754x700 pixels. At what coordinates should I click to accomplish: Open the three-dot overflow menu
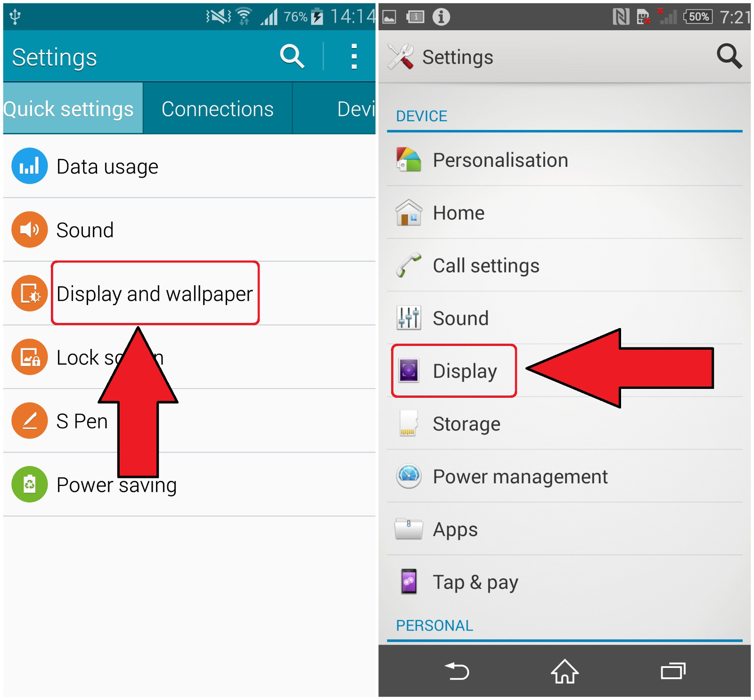354,57
